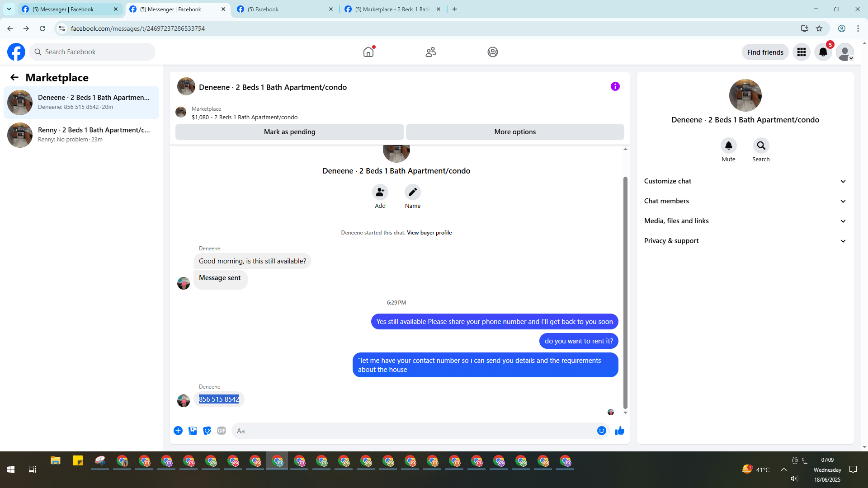
Task: Open the Windows Start menu
Action: click(x=11, y=469)
